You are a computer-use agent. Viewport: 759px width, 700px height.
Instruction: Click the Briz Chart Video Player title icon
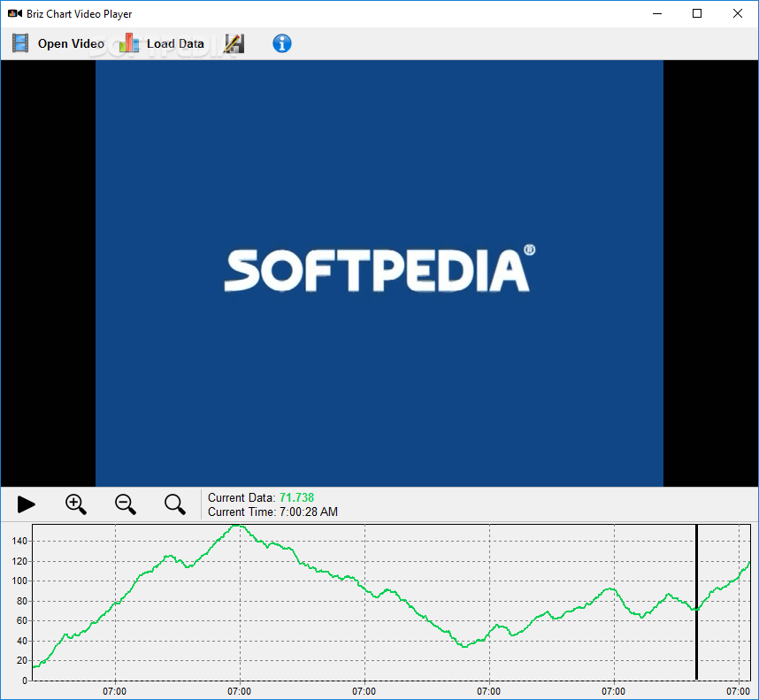[x=15, y=13]
